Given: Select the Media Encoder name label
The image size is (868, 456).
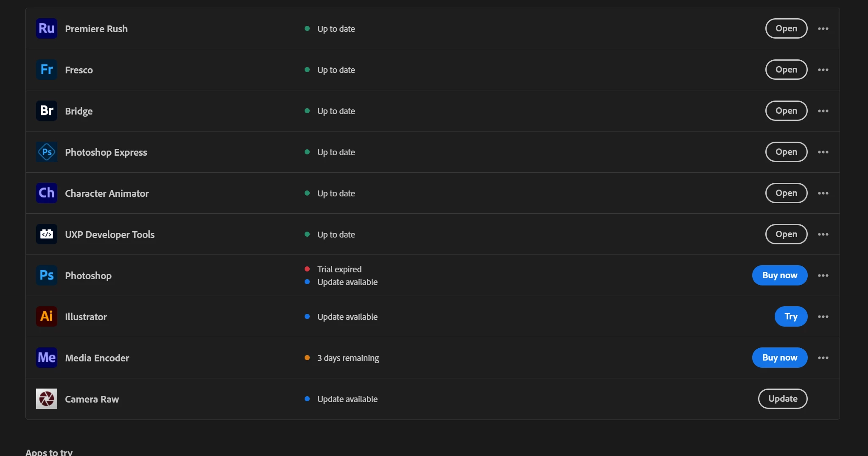Looking at the screenshot, I should click(97, 358).
